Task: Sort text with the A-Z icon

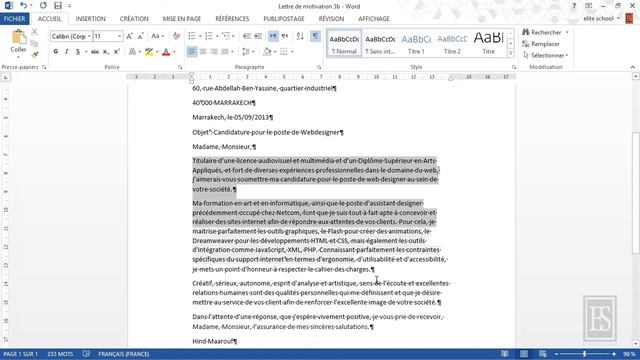Action: pyautogui.click(x=300, y=36)
